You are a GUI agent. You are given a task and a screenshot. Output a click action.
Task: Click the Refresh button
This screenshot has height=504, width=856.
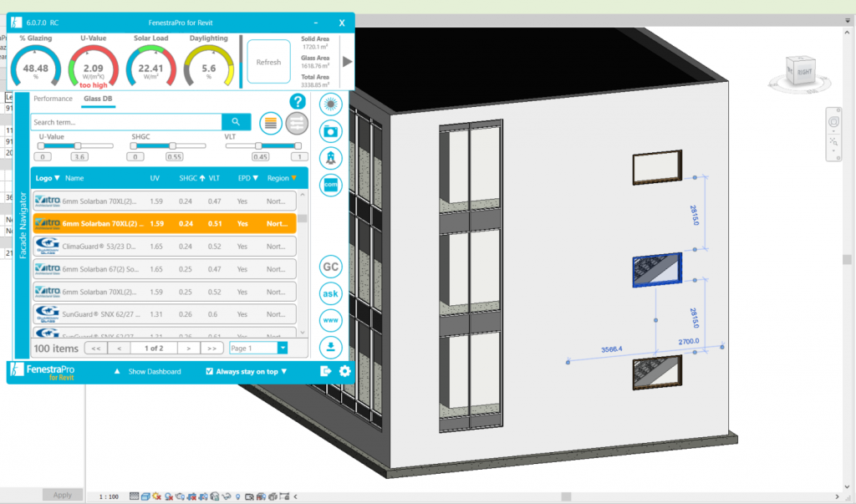[x=268, y=62]
